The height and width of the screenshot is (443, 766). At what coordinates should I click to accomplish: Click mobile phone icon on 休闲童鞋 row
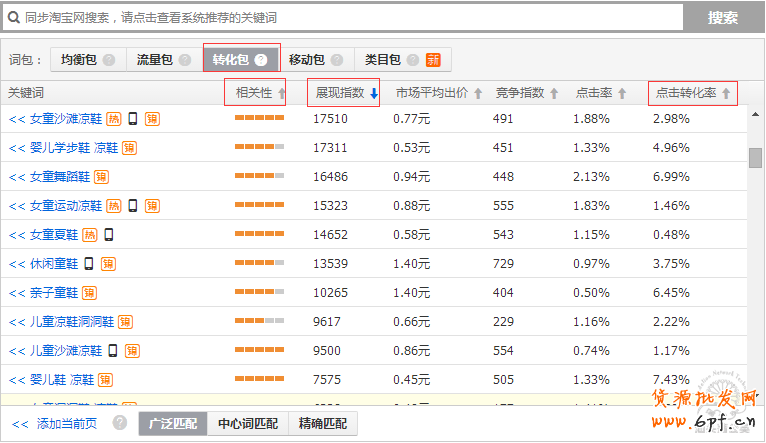89,264
